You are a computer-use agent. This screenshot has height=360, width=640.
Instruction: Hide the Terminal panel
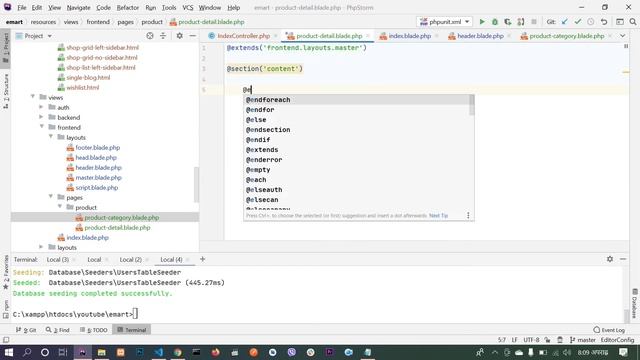click(623, 259)
